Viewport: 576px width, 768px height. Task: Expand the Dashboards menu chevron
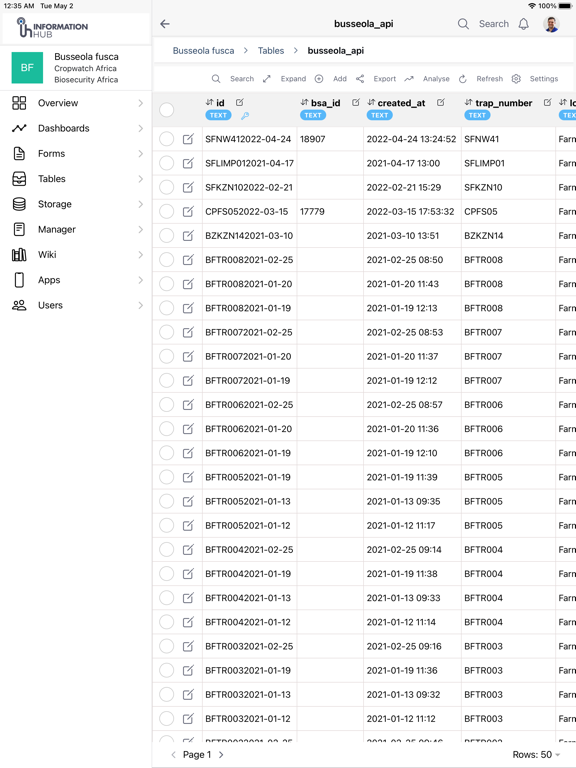[141, 128]
